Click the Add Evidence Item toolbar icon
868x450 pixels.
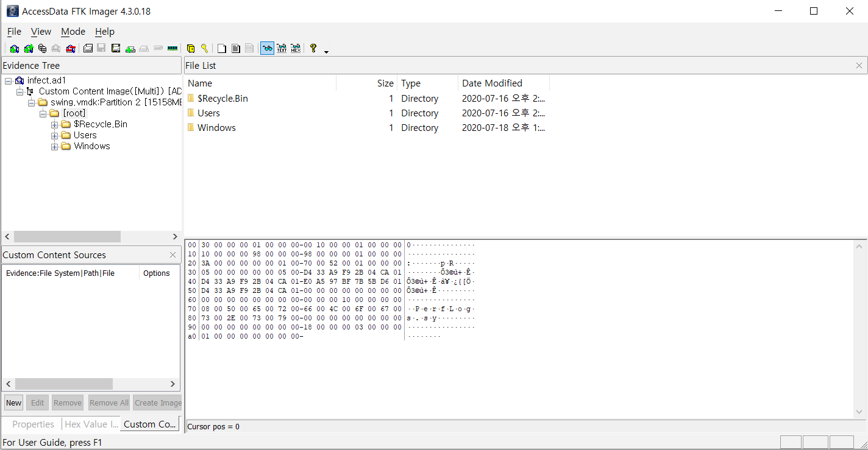14,48
